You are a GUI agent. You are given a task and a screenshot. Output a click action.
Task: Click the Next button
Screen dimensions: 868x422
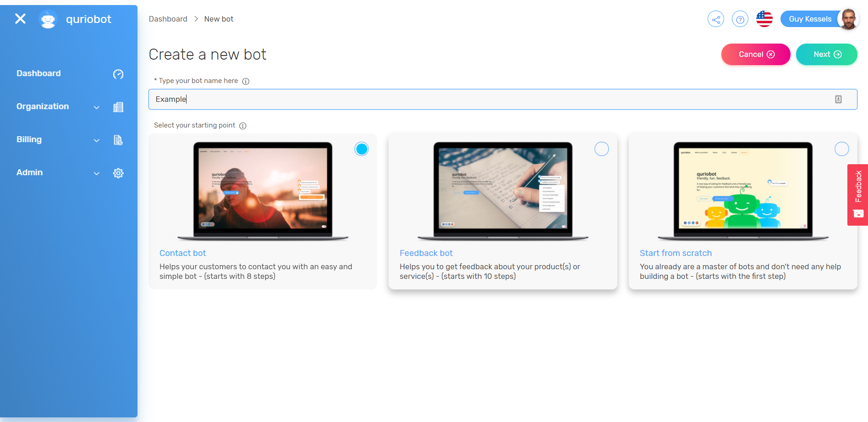(827, 54)
